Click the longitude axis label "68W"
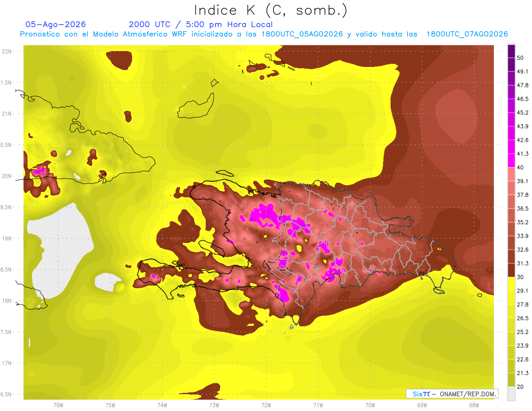 pyautogui.click(x=473, y=405)
